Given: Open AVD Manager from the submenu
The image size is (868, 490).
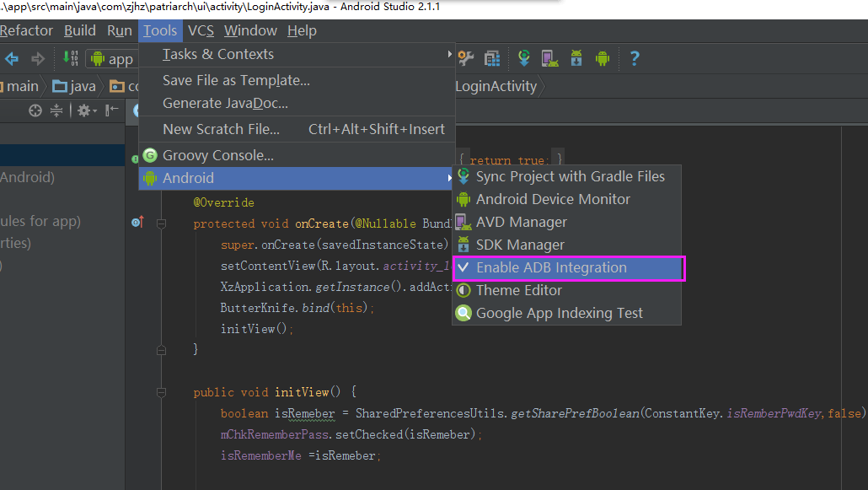Looking at the screenshot, I should [567, 222].
